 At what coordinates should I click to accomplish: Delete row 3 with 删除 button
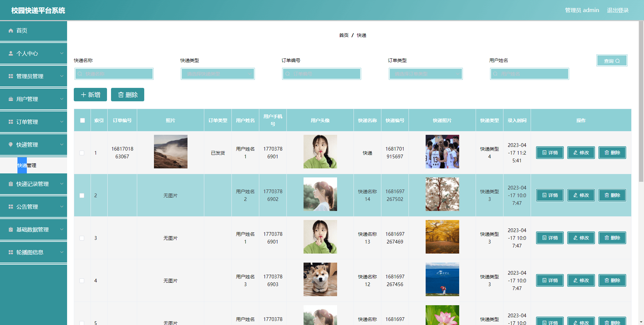(x=612, y=238)
